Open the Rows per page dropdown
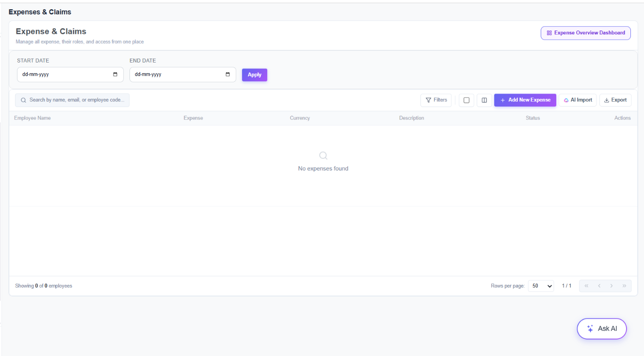Viewport: 644px width, 356px height. tap(541, 286)
